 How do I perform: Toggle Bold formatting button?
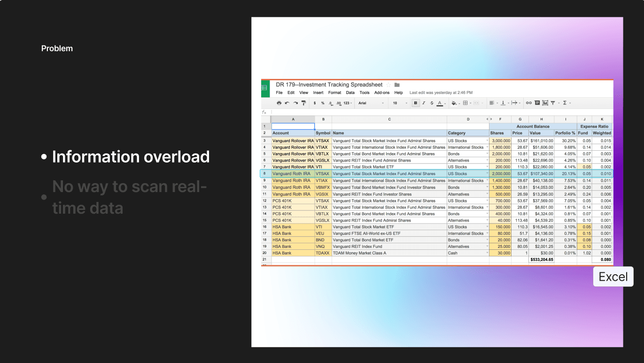[415, 103]
